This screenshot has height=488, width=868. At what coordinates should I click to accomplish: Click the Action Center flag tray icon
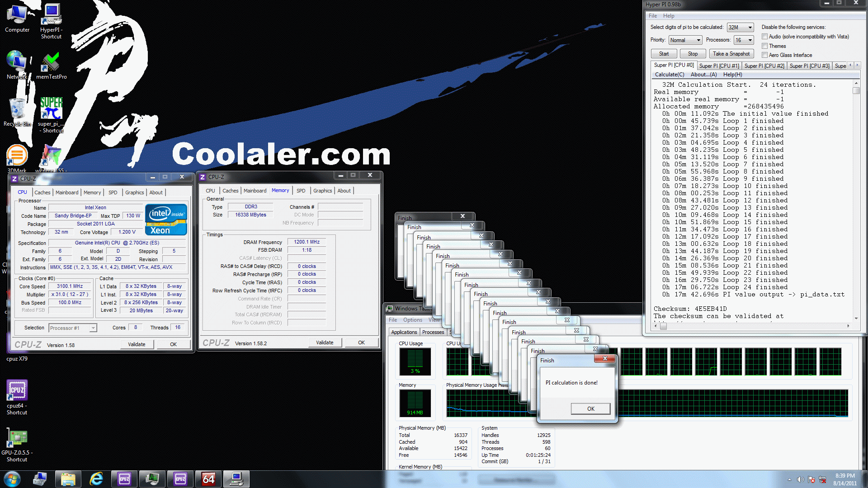point(811,479)
